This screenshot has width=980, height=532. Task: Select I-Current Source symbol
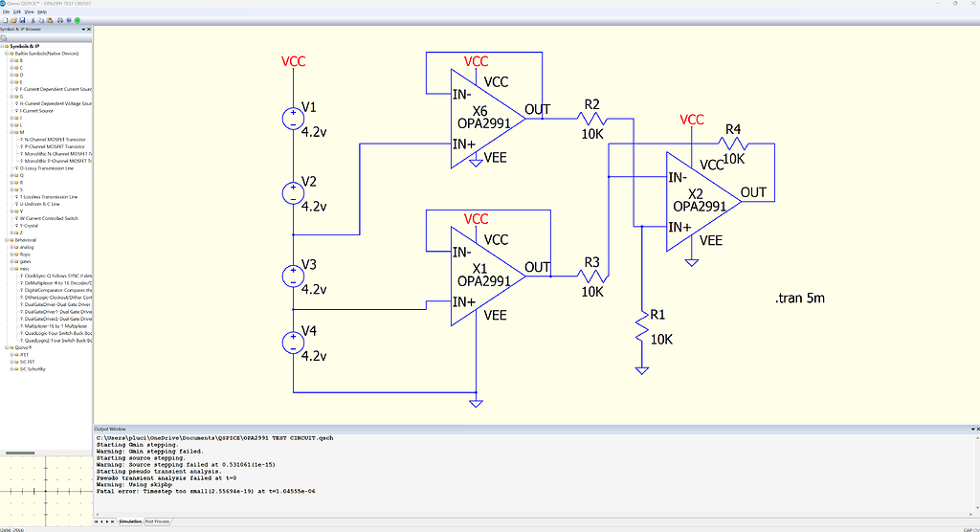click(x=36, y=111)
